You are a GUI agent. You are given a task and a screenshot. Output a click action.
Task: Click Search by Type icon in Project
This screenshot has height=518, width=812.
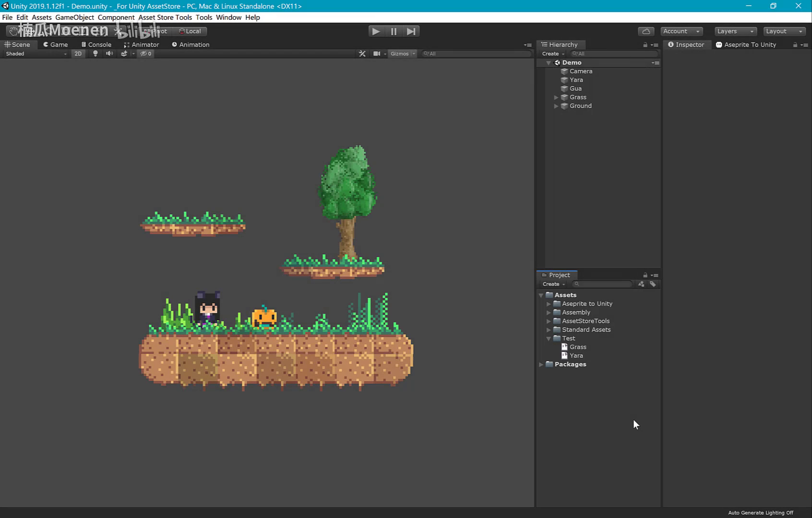click(641, 284)
